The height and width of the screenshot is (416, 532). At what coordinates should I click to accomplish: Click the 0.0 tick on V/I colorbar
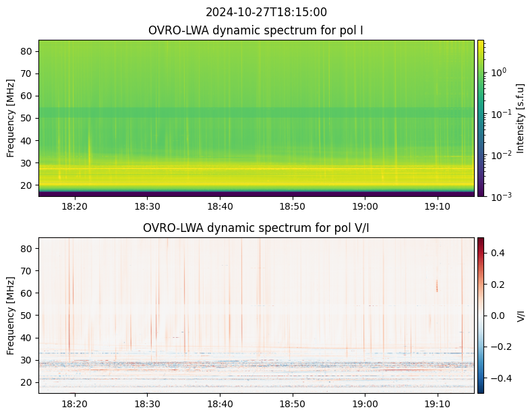click(498, 316)
